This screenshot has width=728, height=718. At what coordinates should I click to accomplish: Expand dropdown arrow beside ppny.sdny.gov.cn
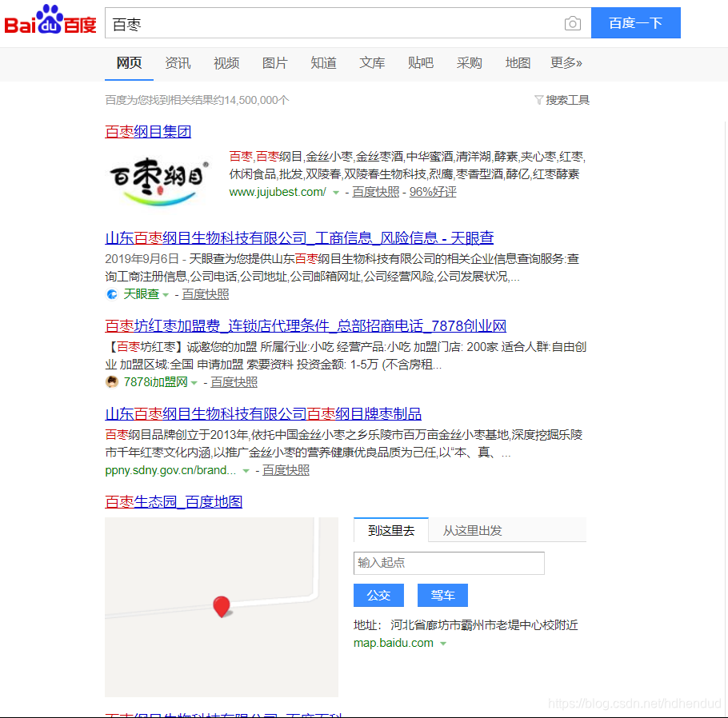pos(246,471)
